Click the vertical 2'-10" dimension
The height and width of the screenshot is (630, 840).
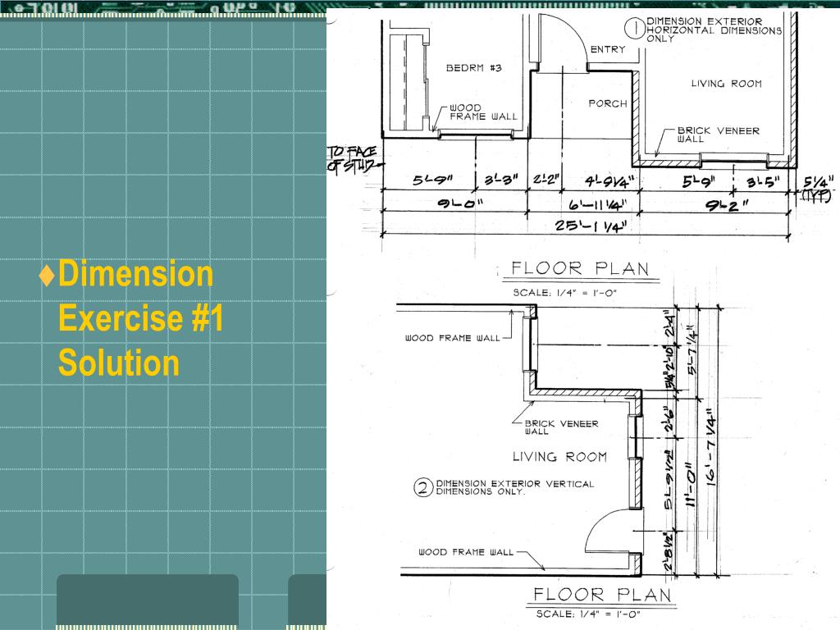[669, 359]
